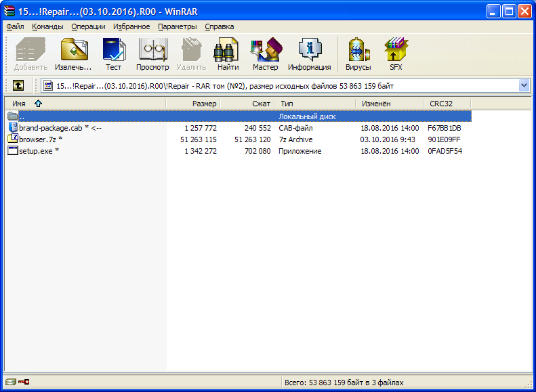The height and width of the screenshot is (392, 536).
Task: Open the Команды menu
Action: click(x=47, y=26)
